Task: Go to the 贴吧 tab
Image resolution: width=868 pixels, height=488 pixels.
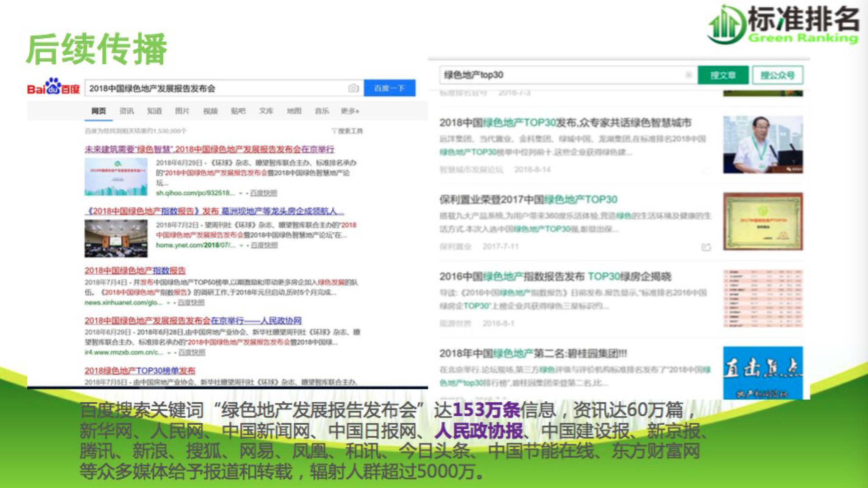Action: pyautogui.click(x=238, y=111)
